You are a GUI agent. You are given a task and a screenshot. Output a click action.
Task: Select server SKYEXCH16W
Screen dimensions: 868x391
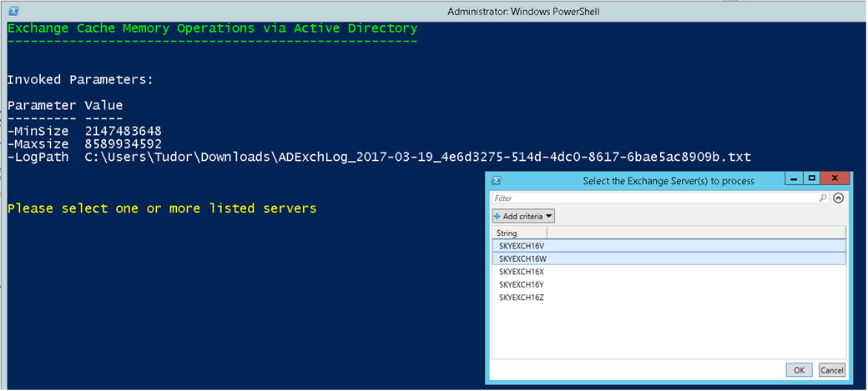click(x=669, y=258)
